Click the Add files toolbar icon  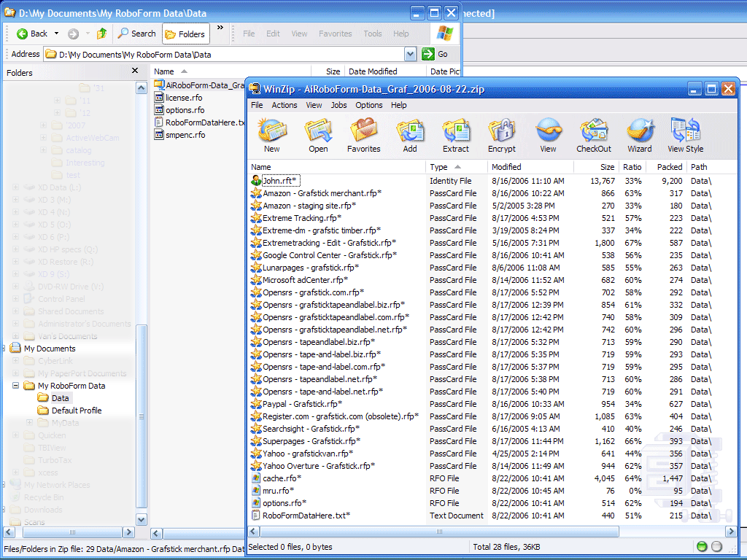410,135
